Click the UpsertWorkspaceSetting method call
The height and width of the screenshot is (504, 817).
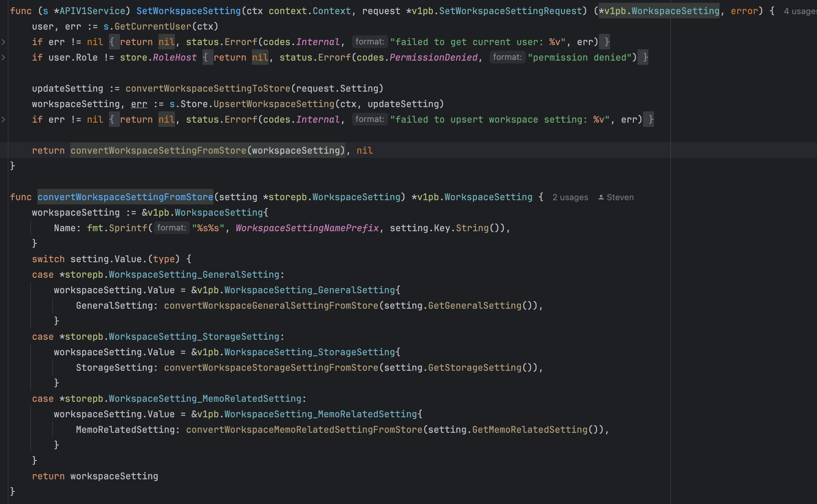(274, 104)
